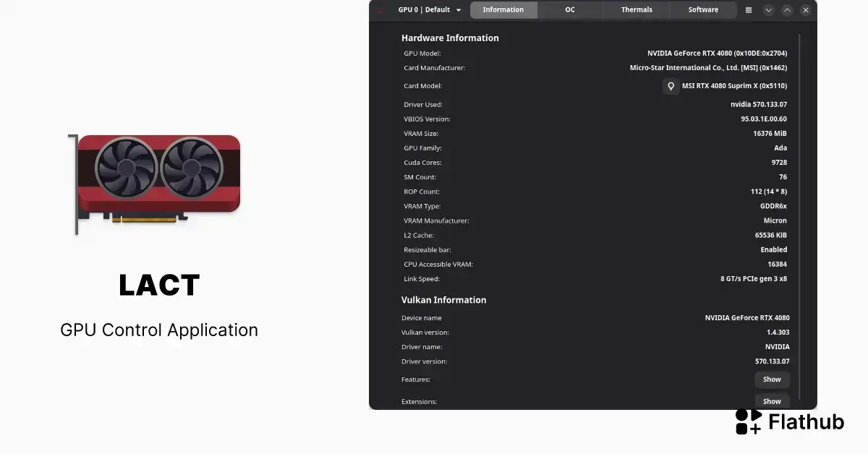This screenshot has height=454, width=868.
Task: Click the CPU Accessible VRAM label
Action: pos(438,264)
